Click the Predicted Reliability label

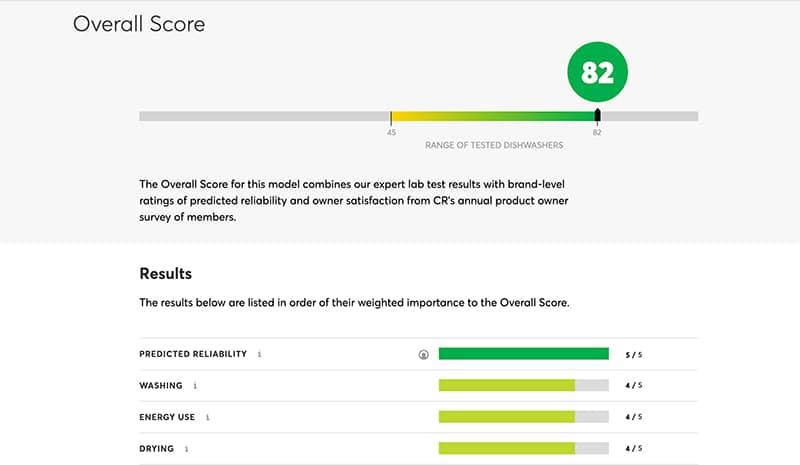pyautogui.click(x=193, y=354)
